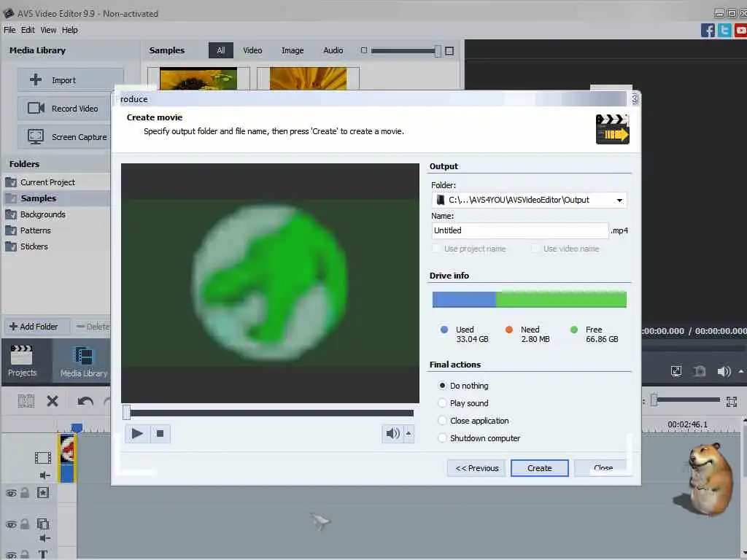Open the File menu
Image resolution: width=747 pixels, height=560 pixels.
(9, 30)
